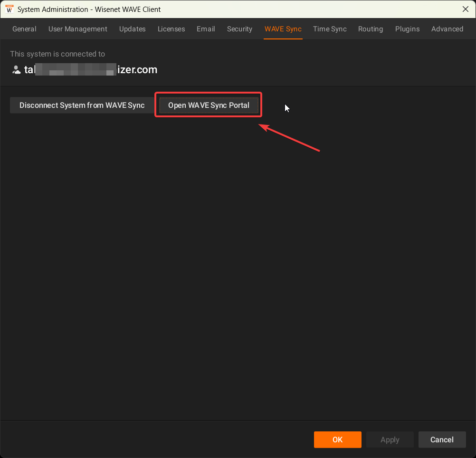
Task: Select the WAVE Sync tab
Action: [283, 29]
